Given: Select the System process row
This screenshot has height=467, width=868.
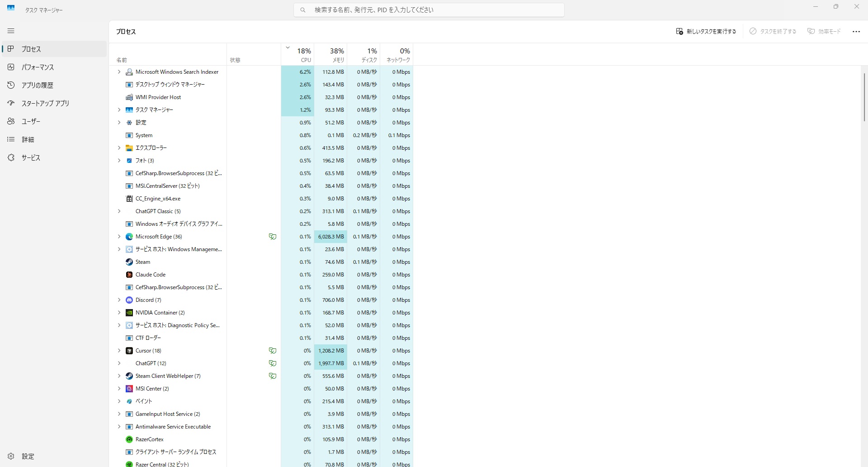Looking at the screenshot, I should pyautogui.click(x=261, y=135).
